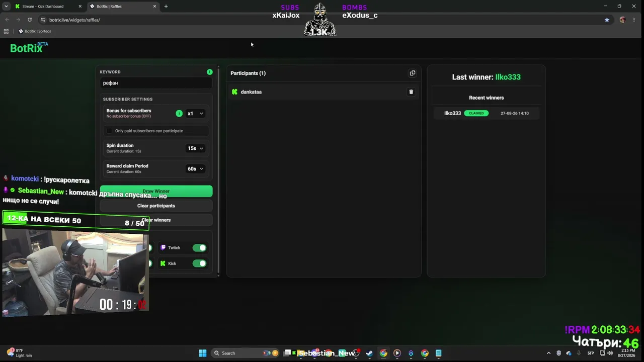Switch to the Stream - Kick Dashboard tab
The height and width of the screenshot is (362, 644).
click(48, 7)
